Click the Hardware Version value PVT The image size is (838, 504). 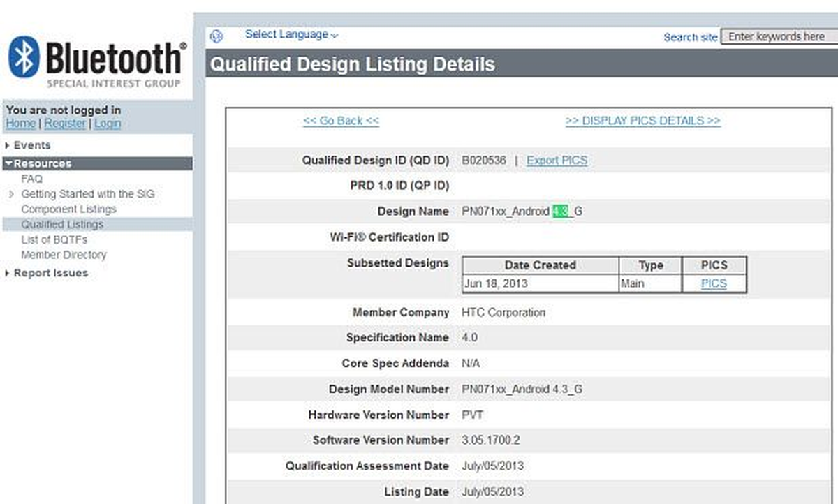click(473, 415)
